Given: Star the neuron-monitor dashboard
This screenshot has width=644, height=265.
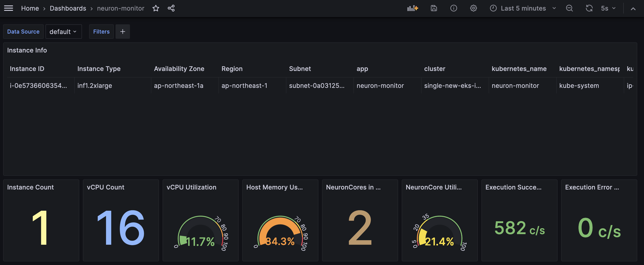Looking at the screenshot, I should (156, 8).
